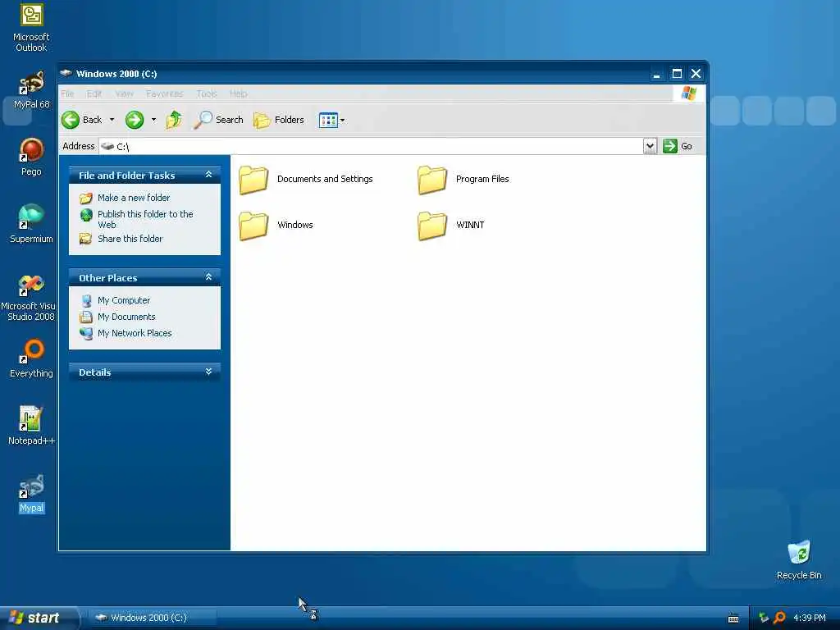This screenshot has width=840, height=630.
Task: Expand the Details panel
Action: (x=209, y=372)
